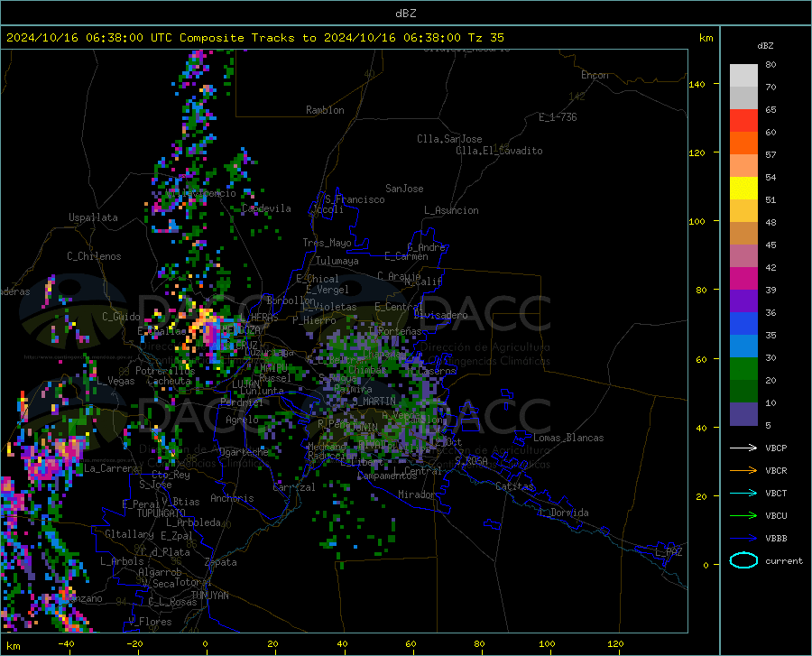Click the Divisadero map label
The image size is (812, 656).
440,315
